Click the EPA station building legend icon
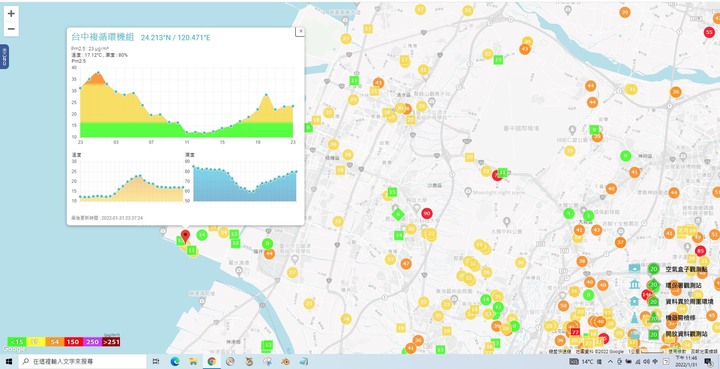This screenshot has height=369, width=720. tap(635, 285)
